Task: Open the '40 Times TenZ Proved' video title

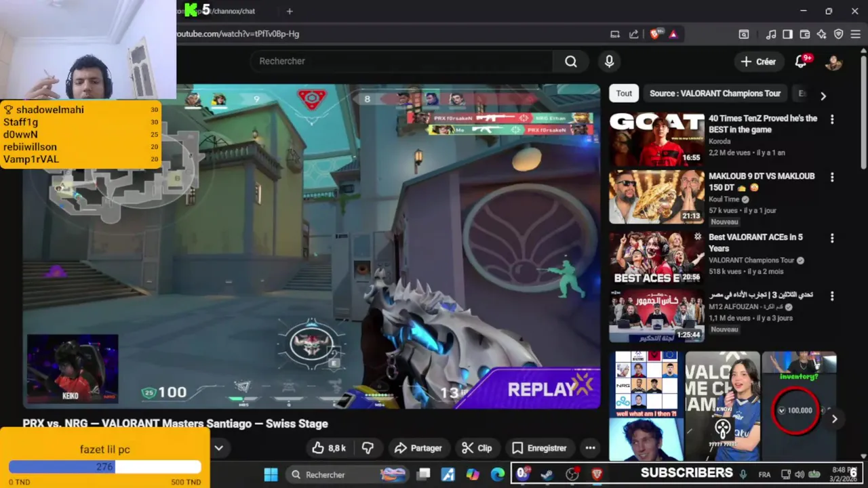Action: click(763, 124)
